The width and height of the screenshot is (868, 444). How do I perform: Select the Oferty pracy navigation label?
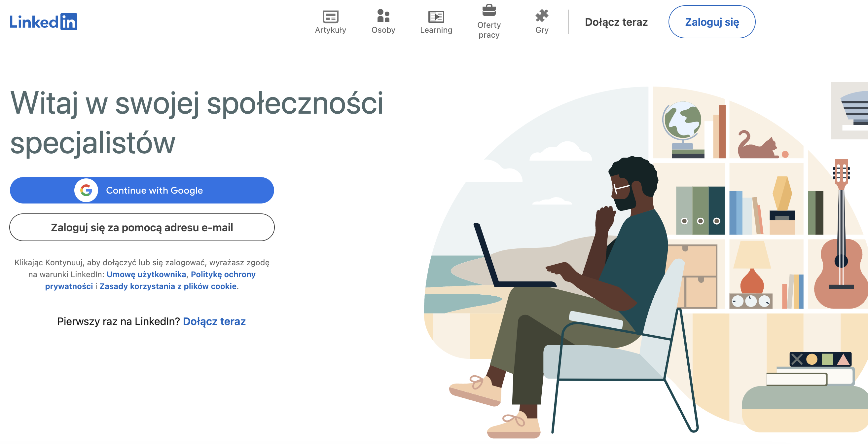click(x=489, y=30)
